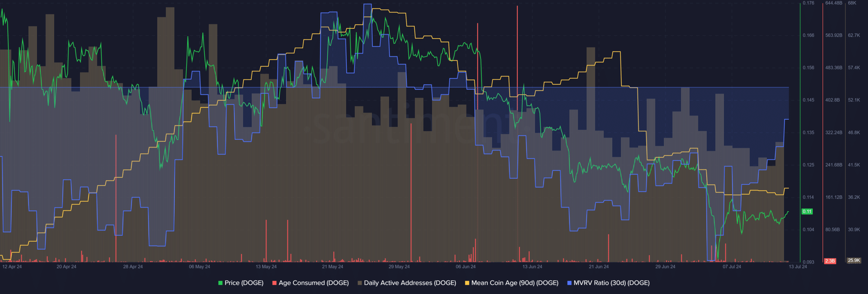Click the 80.56B axis value
This screenshot has width=868, height=294.
click(x=832, y=230)
